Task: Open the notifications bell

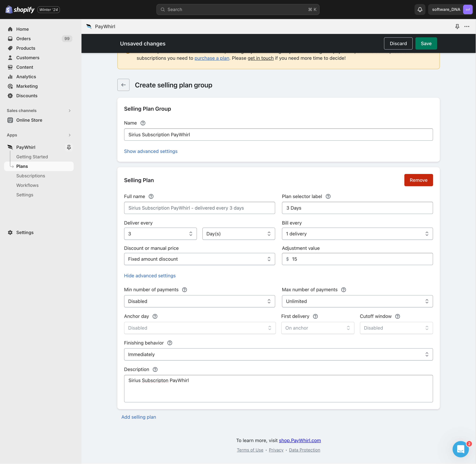Action: coord(420,10)
